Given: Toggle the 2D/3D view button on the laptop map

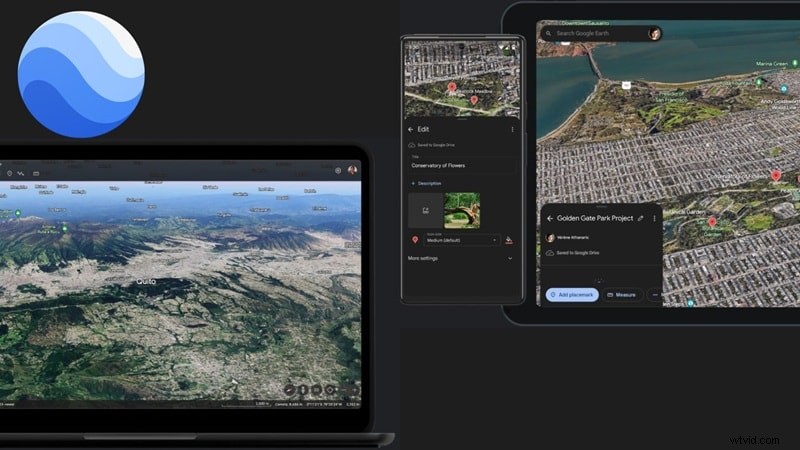Looking at the screenshot, I should point(316,390).
